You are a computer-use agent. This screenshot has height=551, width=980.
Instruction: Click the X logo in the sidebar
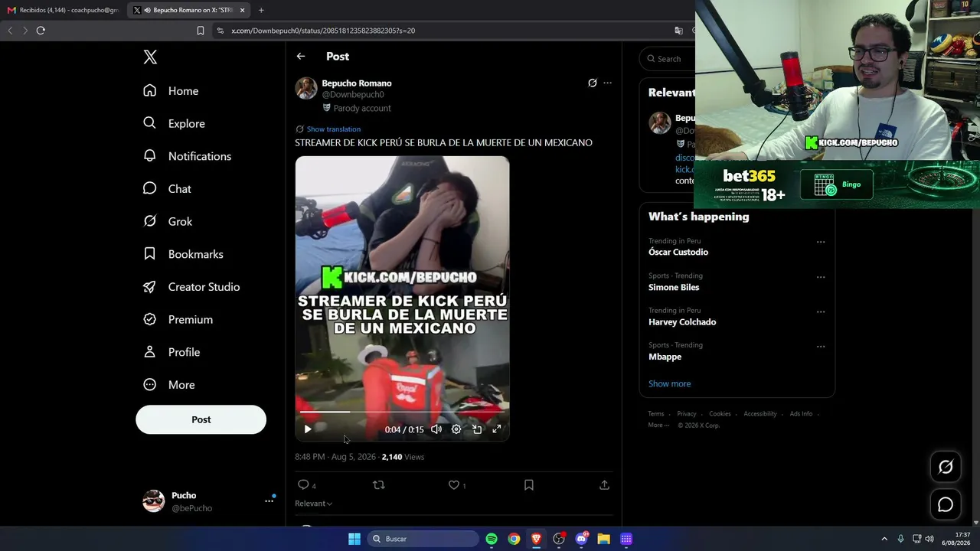click(150, 57)
